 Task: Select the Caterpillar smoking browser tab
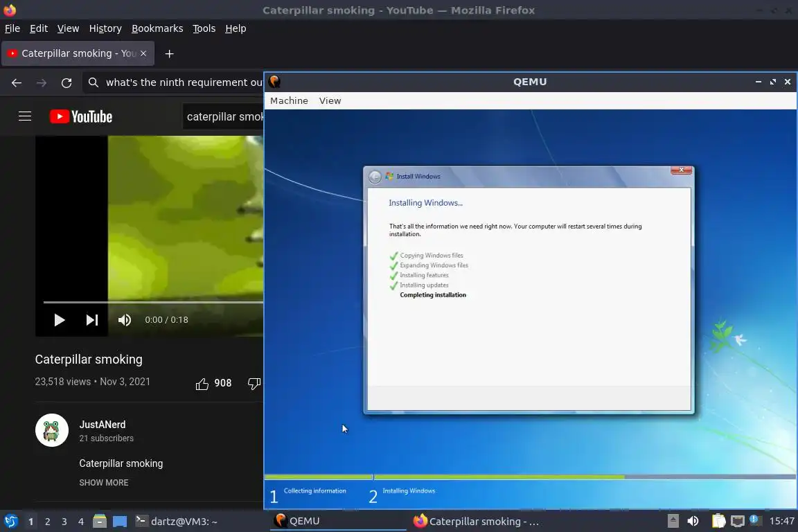point(78,53)
